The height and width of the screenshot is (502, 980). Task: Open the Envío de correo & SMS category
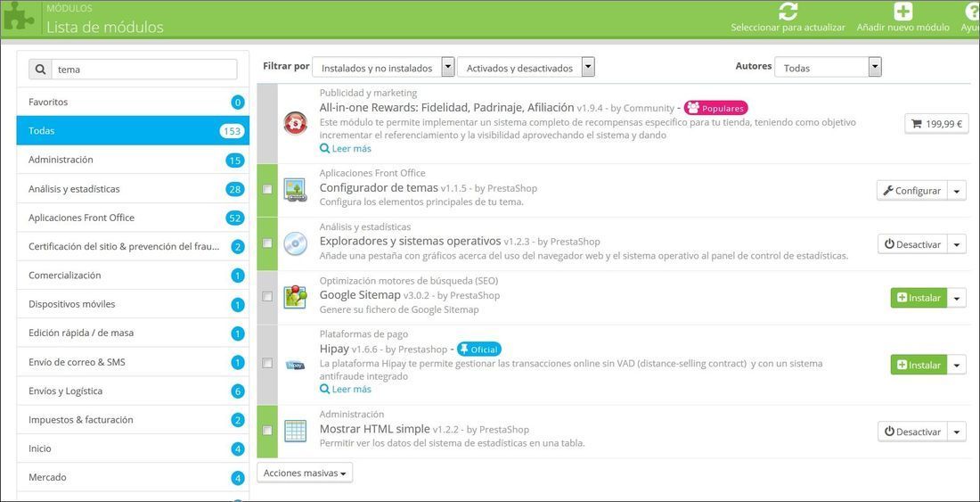coord(133,362)
